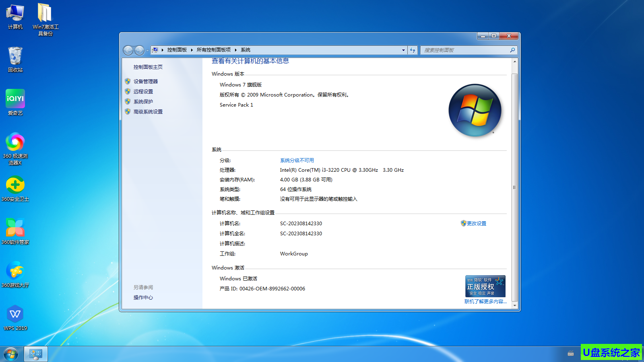Image resolution: width=644 pixels, height=362 pixels.
Task: Open the 360极速浏览器X desktop icon
Action: [x=15, y=142]
